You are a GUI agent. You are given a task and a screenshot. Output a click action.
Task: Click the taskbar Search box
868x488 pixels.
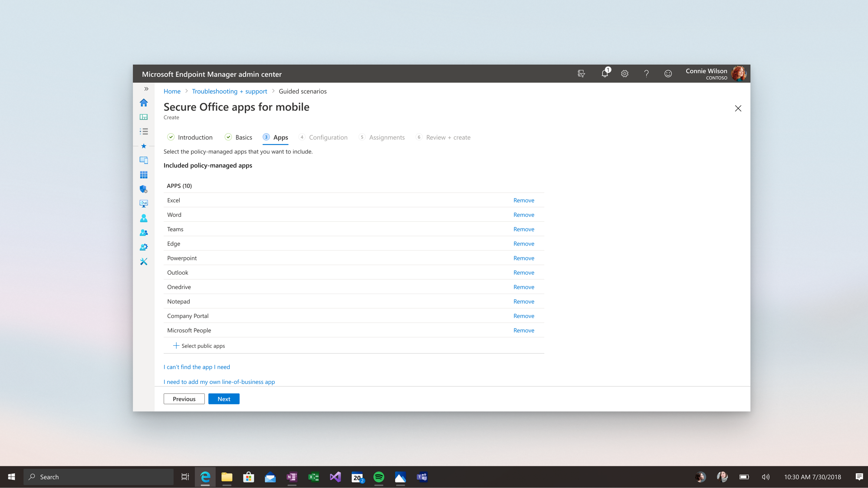click(99, 477)
